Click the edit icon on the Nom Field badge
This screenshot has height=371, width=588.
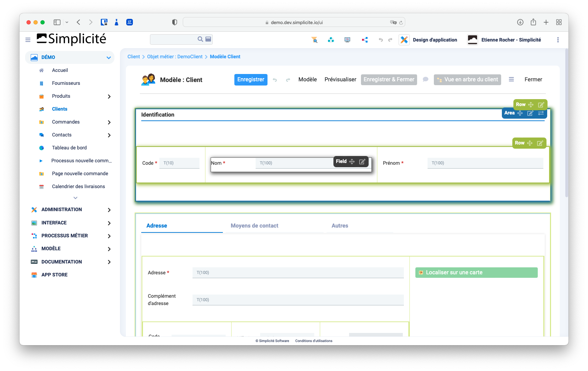point(362,161)
